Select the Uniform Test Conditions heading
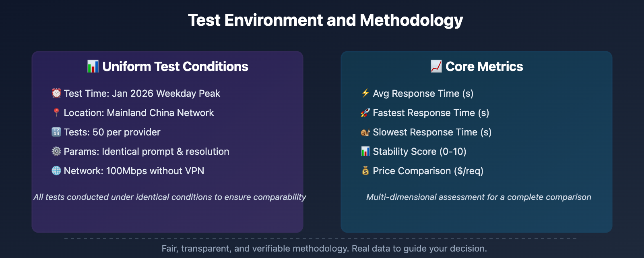Viewport: 644px width, 258px height. click(x=175, y=67)
